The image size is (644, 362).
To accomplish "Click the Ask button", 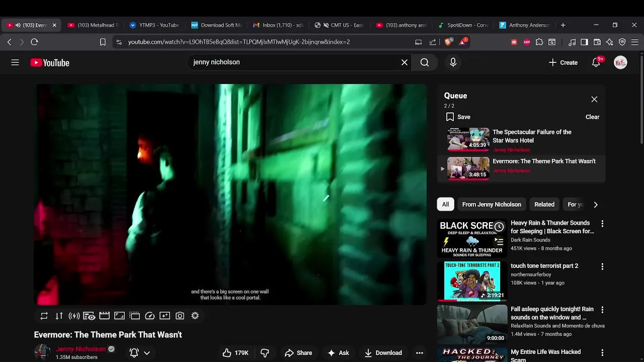I will pyautogui.click(x=338, y=353).
